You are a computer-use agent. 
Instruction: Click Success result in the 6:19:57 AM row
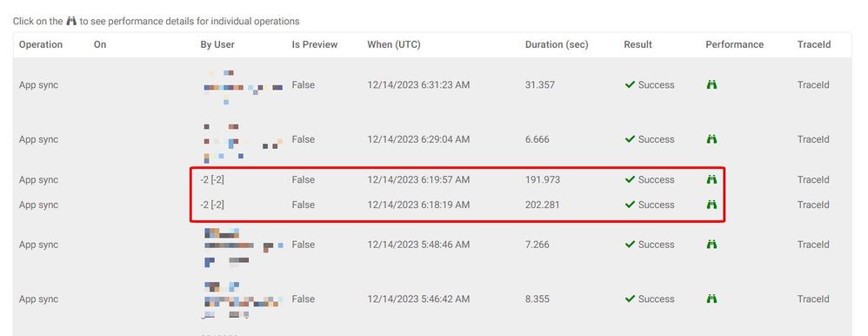(650, 179)
